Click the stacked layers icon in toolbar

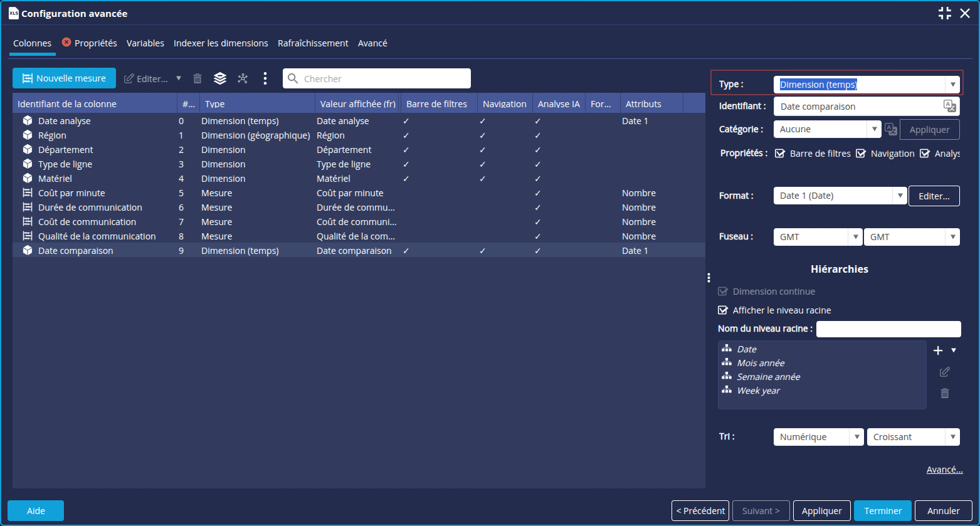[219, 78]
